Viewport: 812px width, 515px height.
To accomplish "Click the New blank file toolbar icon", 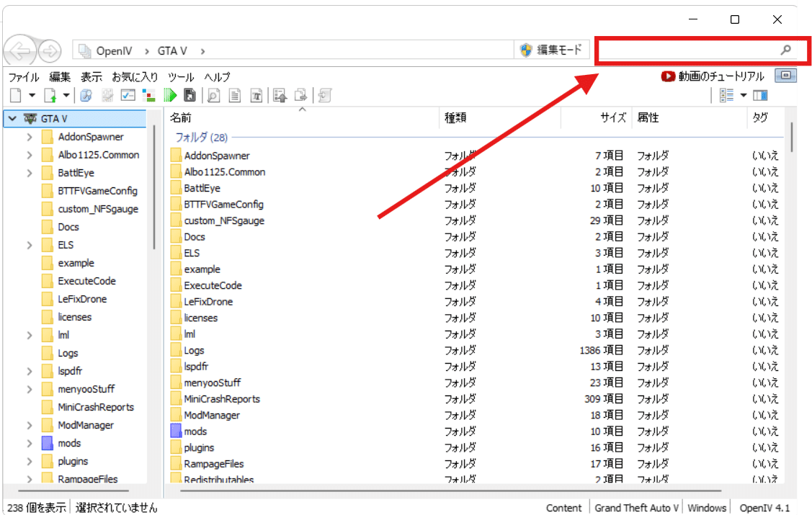I will tap(16, 96).
